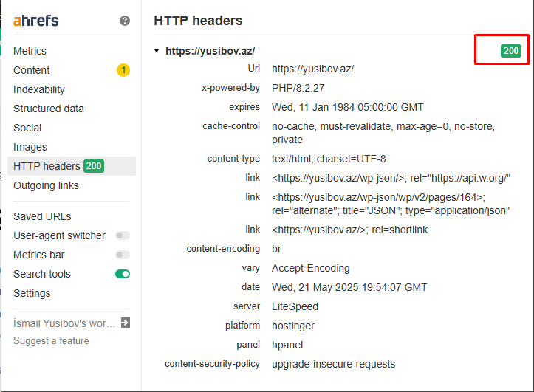The width and height of the screenshot is (534, 392).
Task: Click the green 200 status badge
Action: point(511,51)
